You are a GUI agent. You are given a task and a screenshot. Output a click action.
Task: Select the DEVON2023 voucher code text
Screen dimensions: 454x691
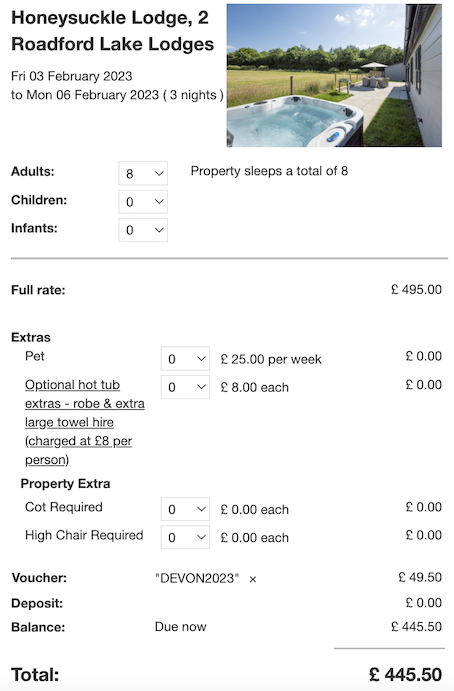[x=197, y=578]
